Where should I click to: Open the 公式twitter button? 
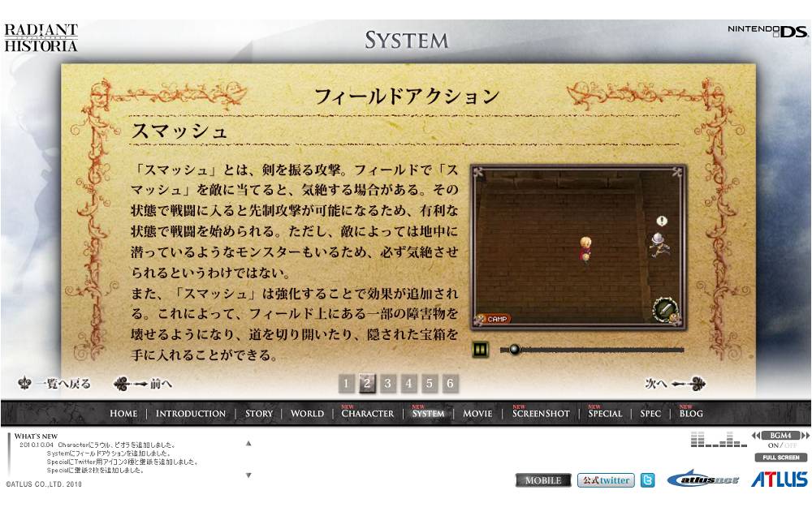[607, 480]
